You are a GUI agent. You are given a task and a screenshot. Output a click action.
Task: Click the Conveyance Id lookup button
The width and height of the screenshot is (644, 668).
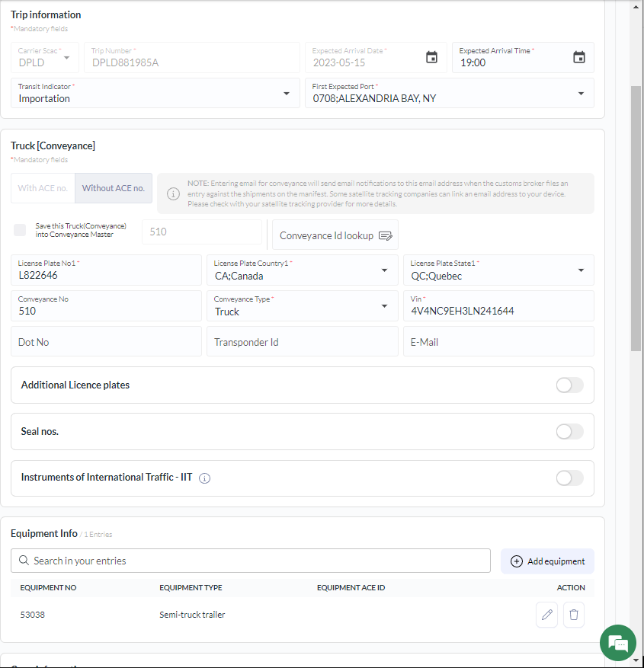(335, 235)
